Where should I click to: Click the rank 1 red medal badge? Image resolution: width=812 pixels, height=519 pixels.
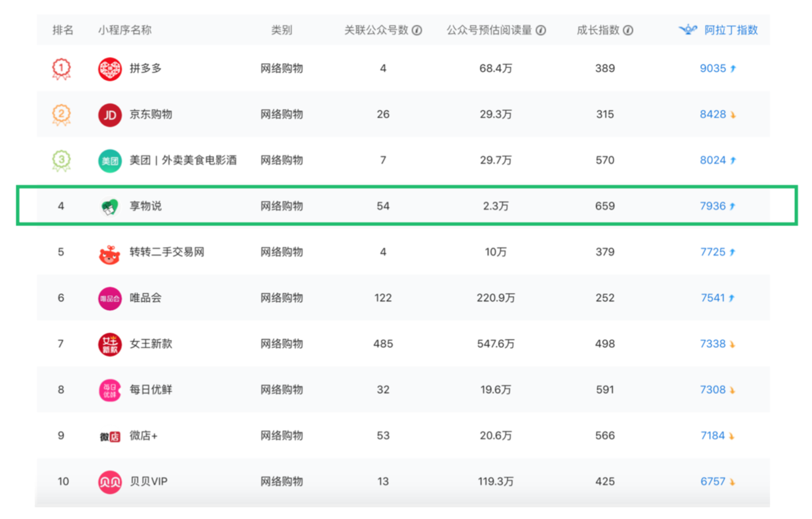(61, 68)
